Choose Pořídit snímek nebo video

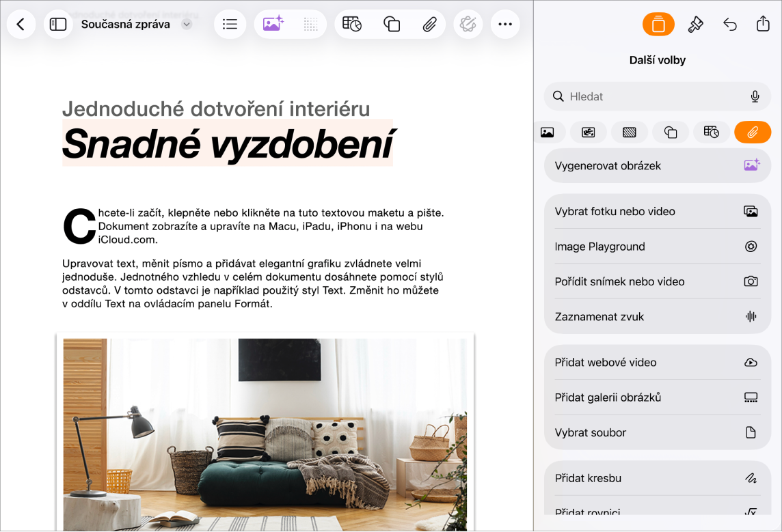[x=658, y=282]
